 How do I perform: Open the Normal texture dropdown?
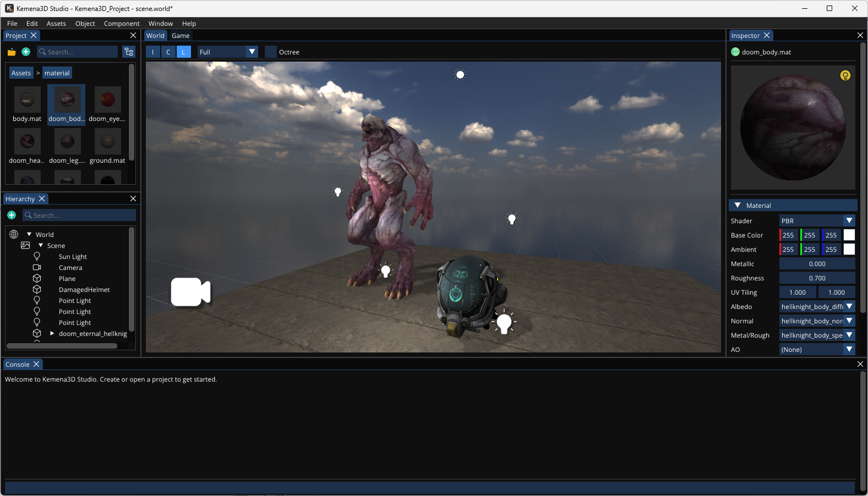coord(817,321)
